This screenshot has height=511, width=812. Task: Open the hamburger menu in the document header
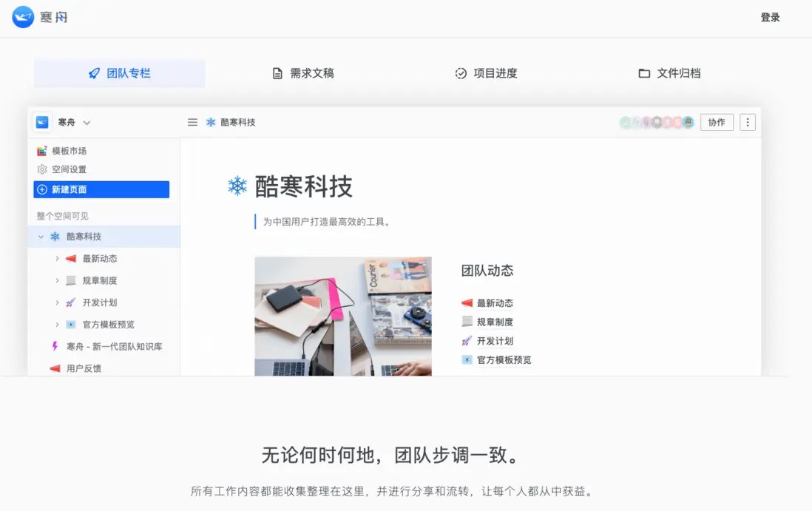(192, 122)
